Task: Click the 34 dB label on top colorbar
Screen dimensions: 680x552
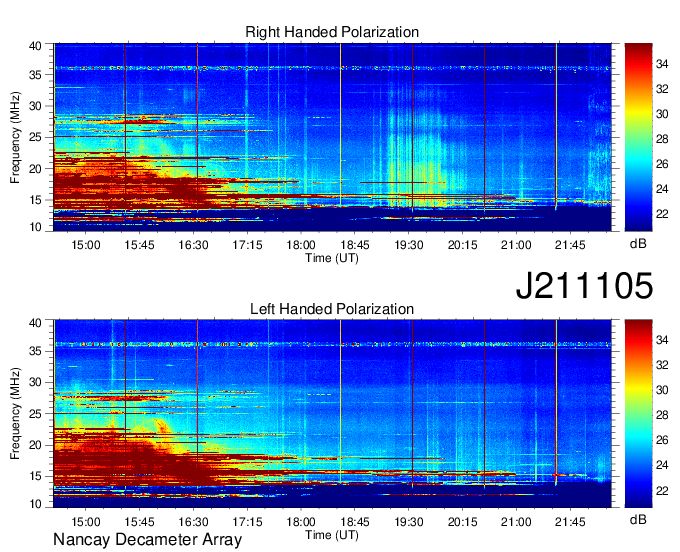Action: tap(662, 64)
